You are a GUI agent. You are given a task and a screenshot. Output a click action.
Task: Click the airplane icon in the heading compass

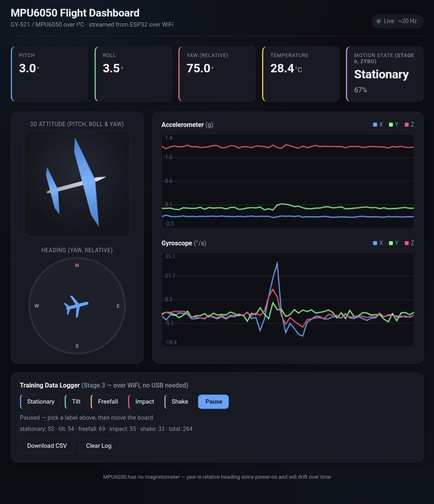click(x=76, y=306)
